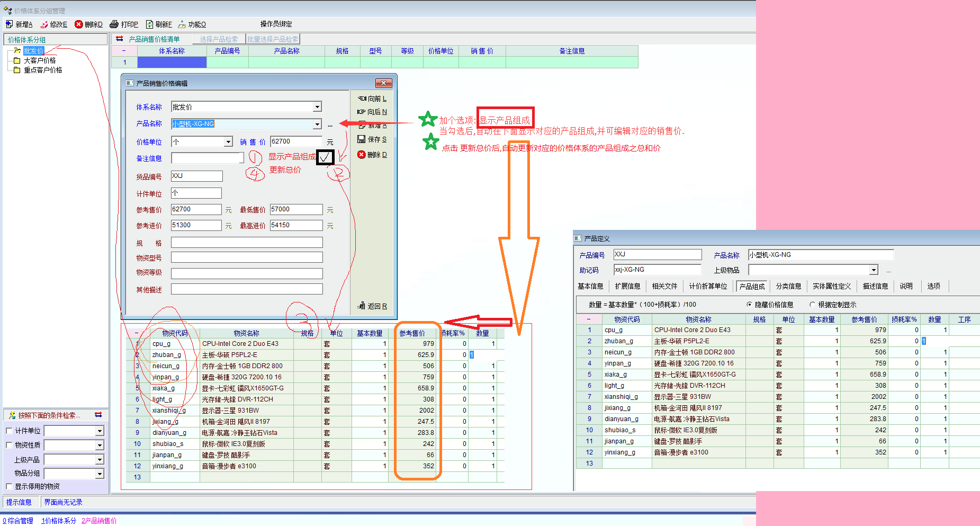Click the 新增A add toolbar icon

click(x=10, y=24)
